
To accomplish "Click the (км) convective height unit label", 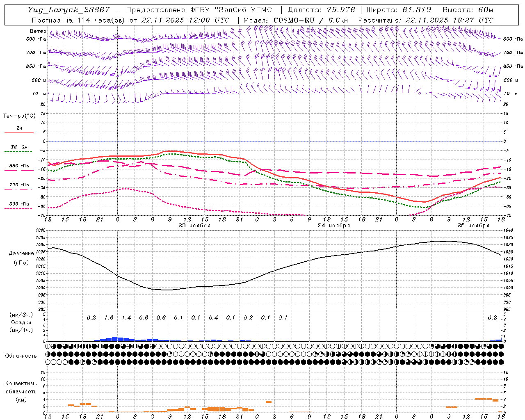I will point(21,399).
